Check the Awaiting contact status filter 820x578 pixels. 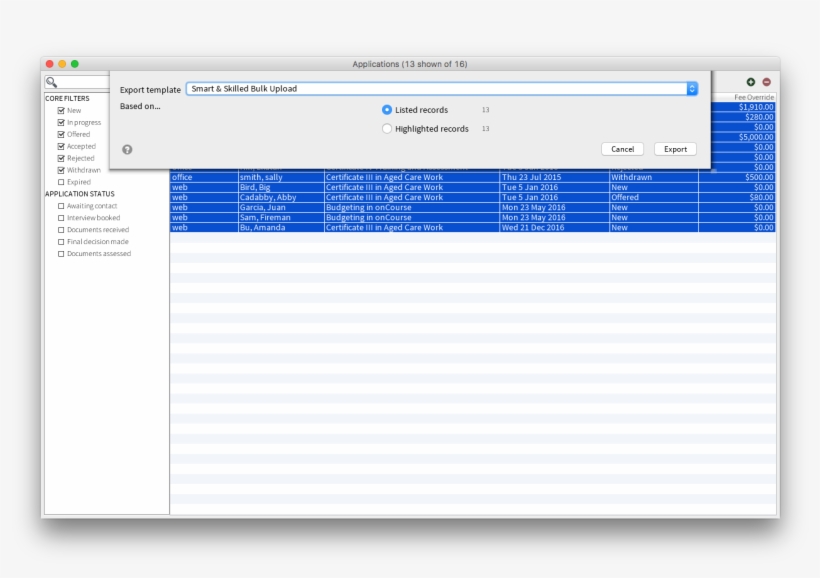61,205
